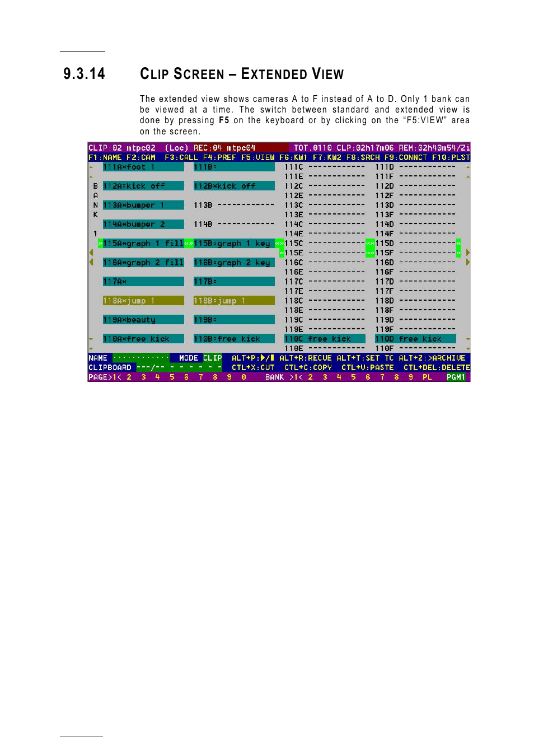
Task: Click the CLIPBOARD timecode field
Action: click(x=179, y=367)
